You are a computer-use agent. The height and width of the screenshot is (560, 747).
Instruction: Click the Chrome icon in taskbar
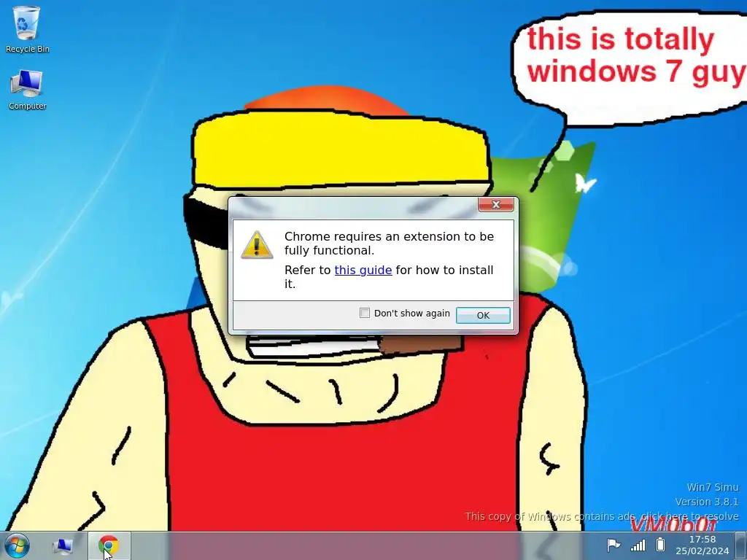tap(109, 545)
